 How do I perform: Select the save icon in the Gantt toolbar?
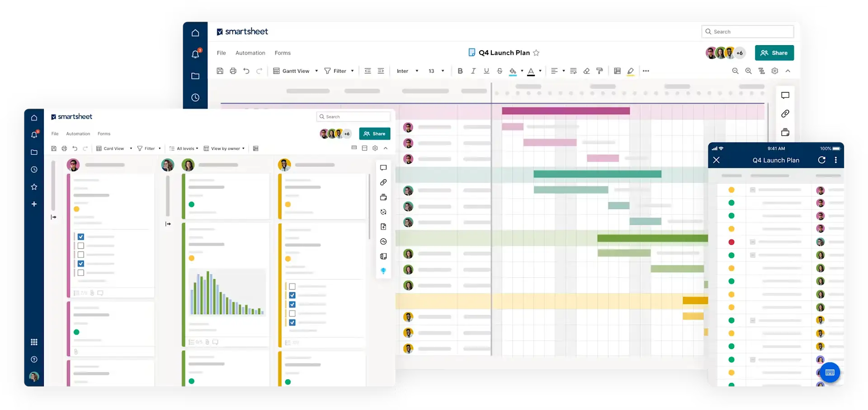pos(220,71)
